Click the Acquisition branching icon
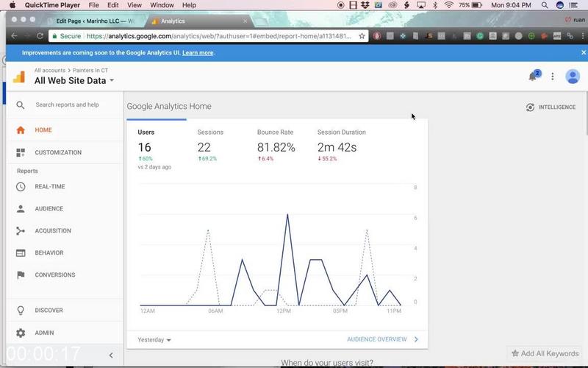588x368 pixels. (21, 231)
